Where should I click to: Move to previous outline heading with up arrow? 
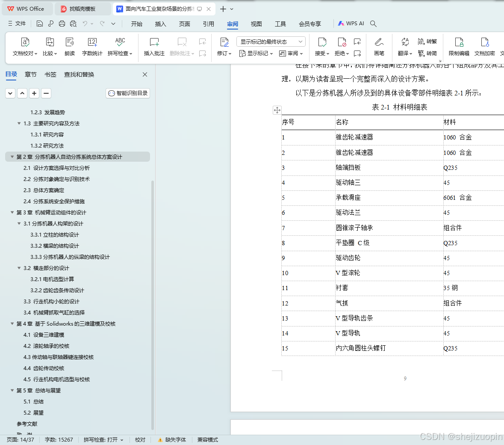[x=22, y=93]
